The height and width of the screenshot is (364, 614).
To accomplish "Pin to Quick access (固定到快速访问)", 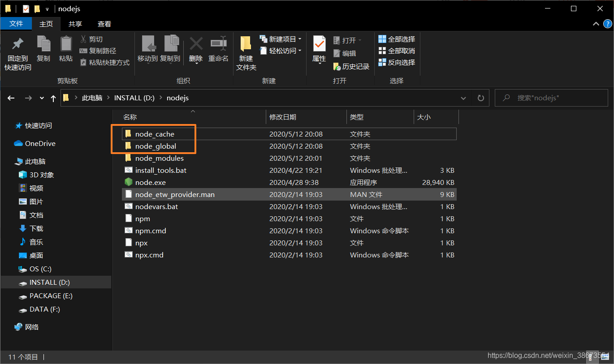I will (18, 53).
